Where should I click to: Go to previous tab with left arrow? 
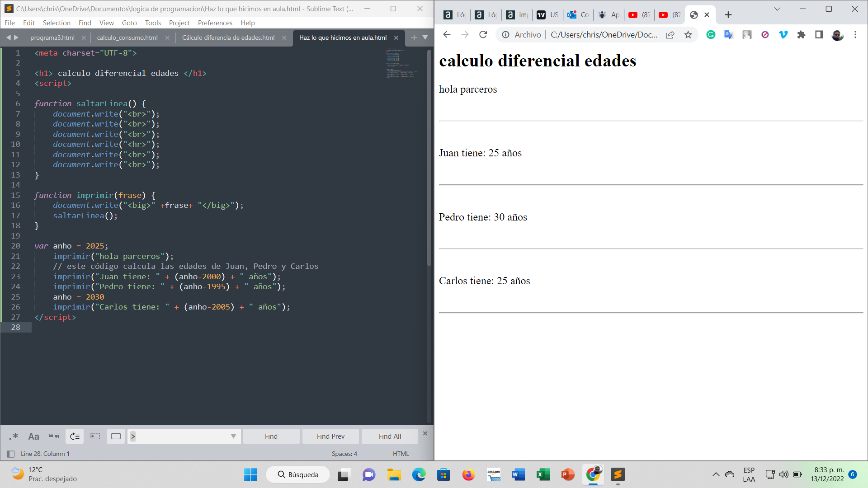tap(8, 38)
